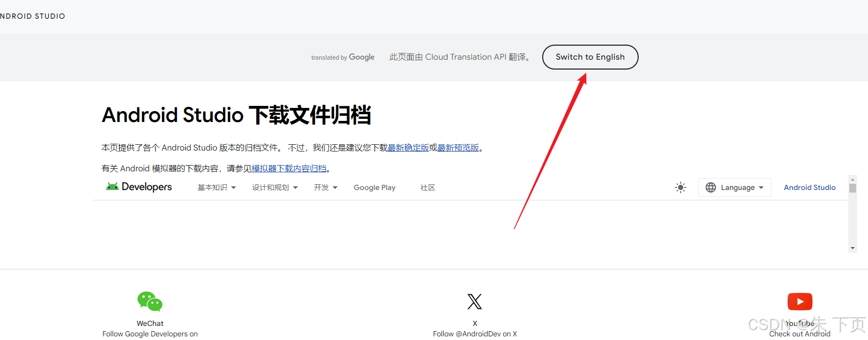This screenshot has height=340, width=868.
Task: Click the Cloud Translation API notice text
Action: click(x=460, y=57)
